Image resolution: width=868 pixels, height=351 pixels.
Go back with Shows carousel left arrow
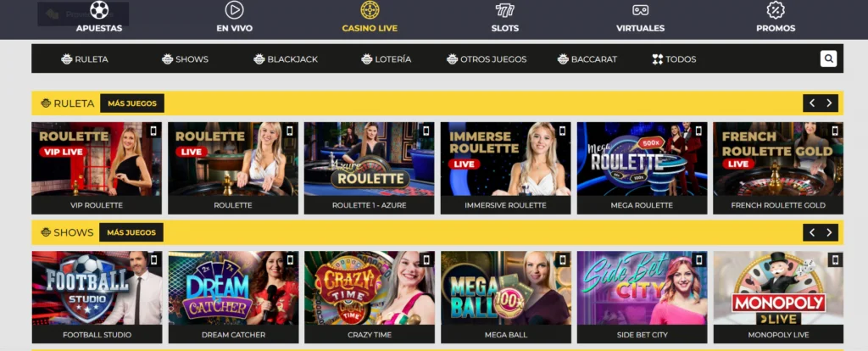(811, 232)
